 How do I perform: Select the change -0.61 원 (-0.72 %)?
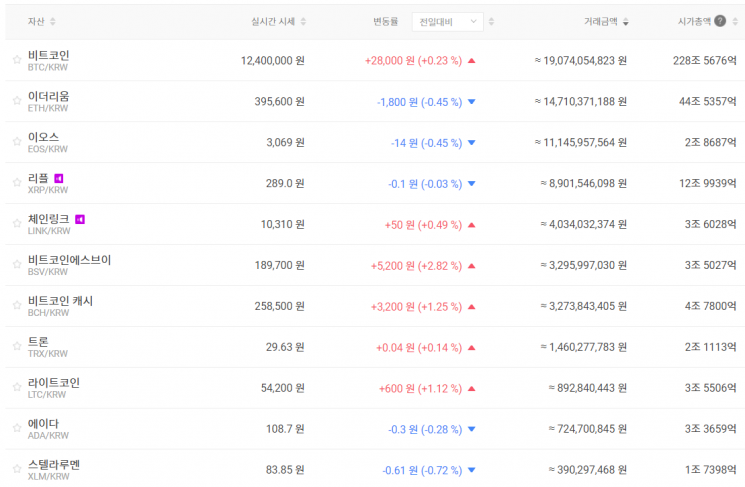tap(422, 470)
